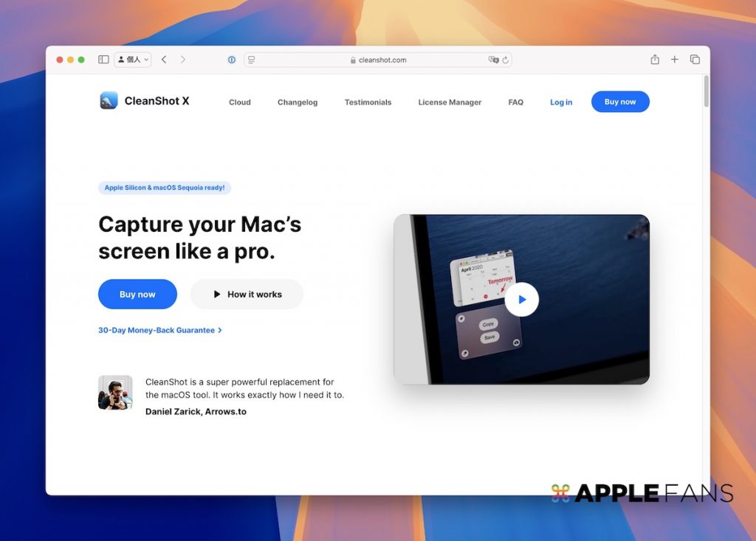Viewport: 756px width, 541px height.
Task: Show tab overview icon
Action: (x=695, y=60)
